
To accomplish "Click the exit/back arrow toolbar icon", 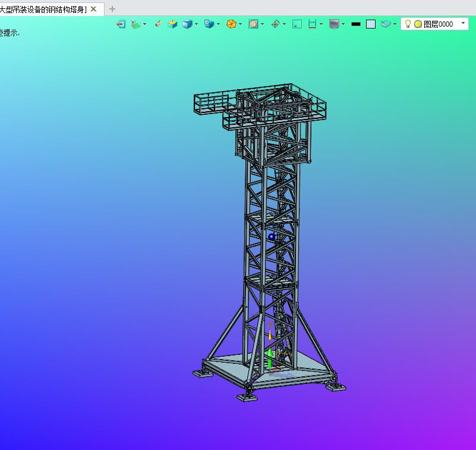I will coord(121,24).
